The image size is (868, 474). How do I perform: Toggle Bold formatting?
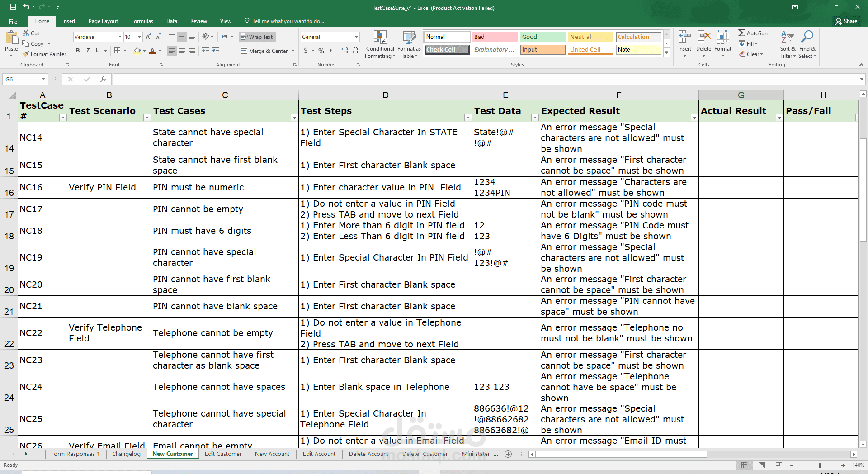[x=78, y=51]
